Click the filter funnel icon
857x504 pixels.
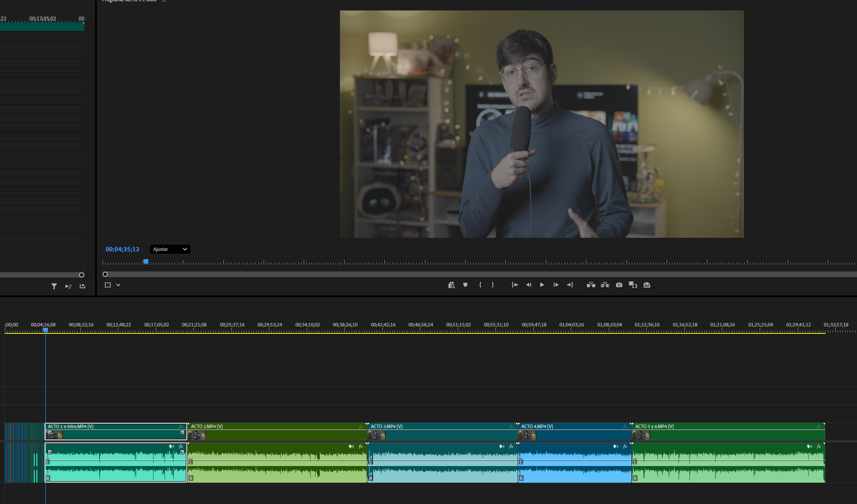click(x=54, y=286)
